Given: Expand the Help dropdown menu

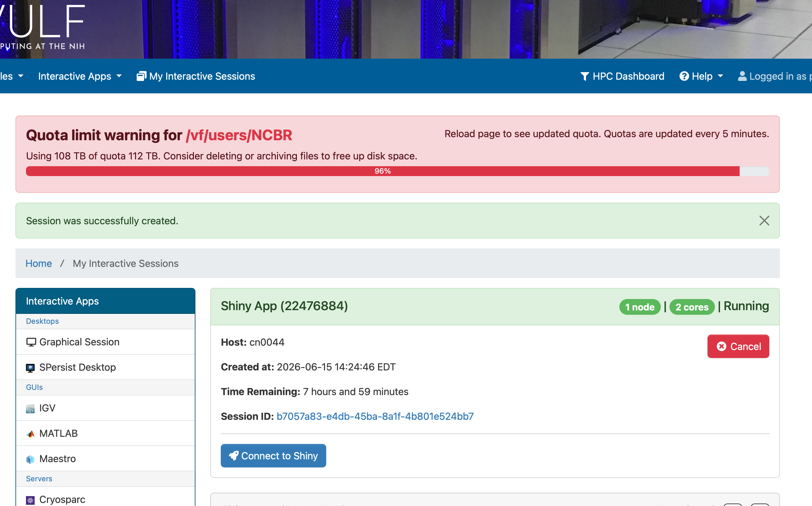Looking at the screenshot, I should pos(701,76).
